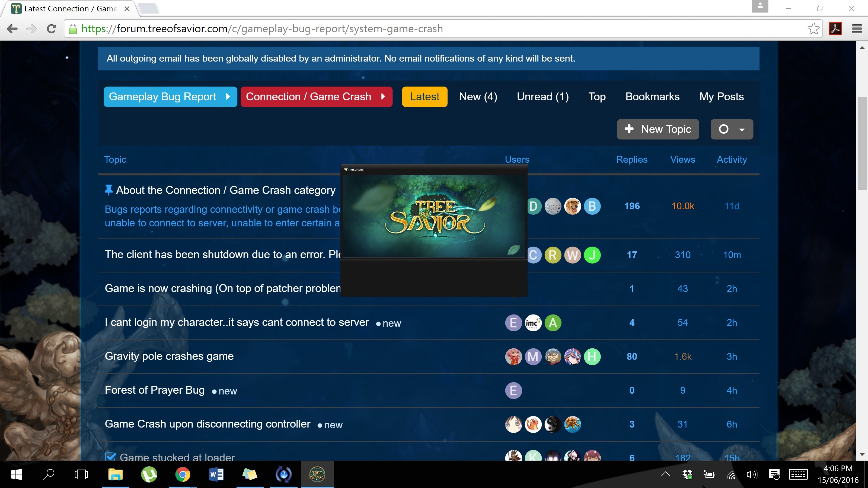The width and height of the screenshot is (868, 488).
Task: Open the Gravity pole crashes game topic
Action: tap(169, 356)
